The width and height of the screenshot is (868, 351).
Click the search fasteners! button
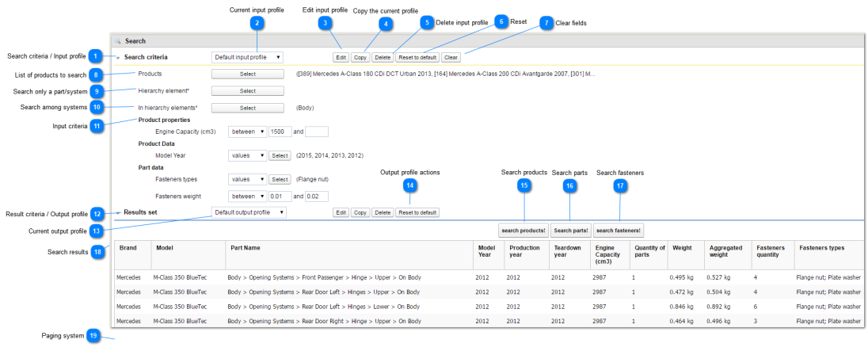point(619,231)
